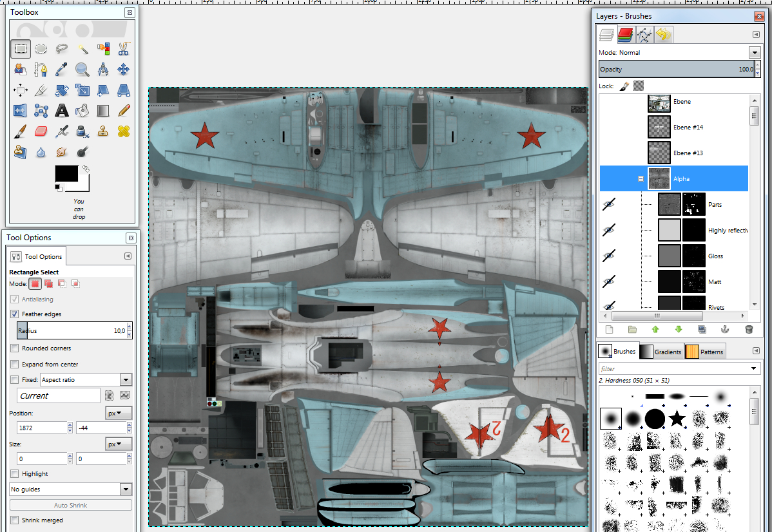772x532 pixels.
Task: Click the layer Opacity slider
Action: click(675, 69)
